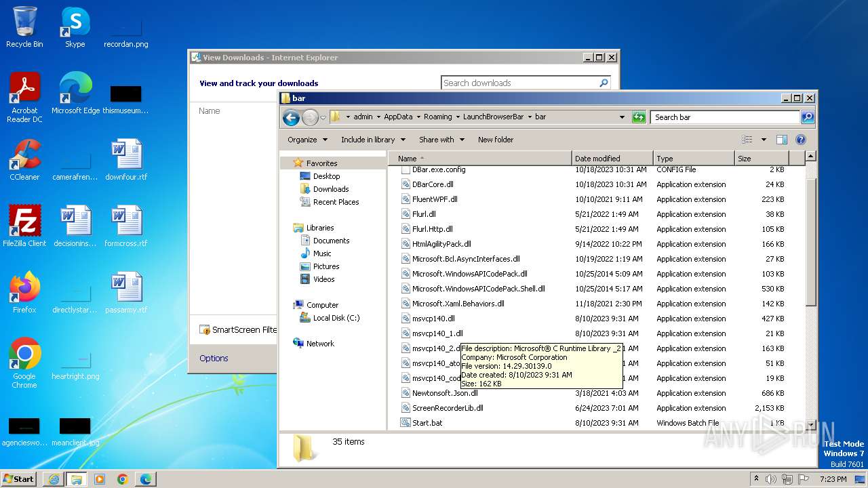868x488 pixels.
Task: Open recent pages dropdown arrow
Action: [x=323, y=117]
